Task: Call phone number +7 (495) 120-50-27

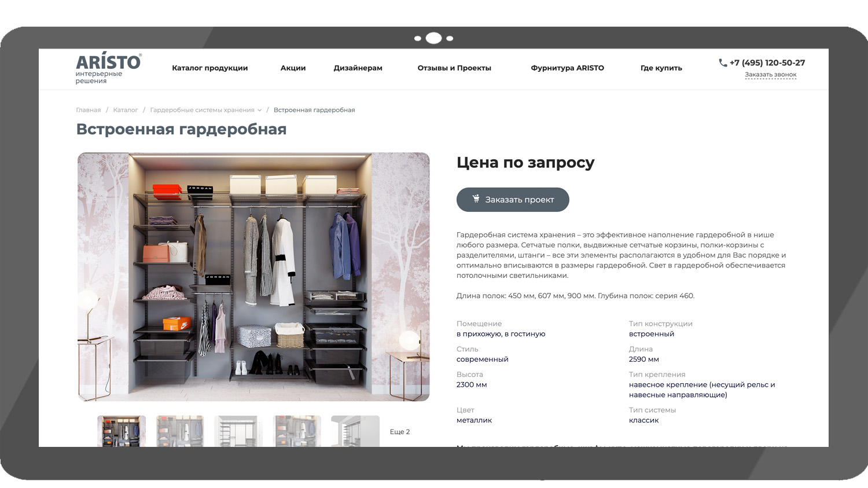Action: click(767, 63)
